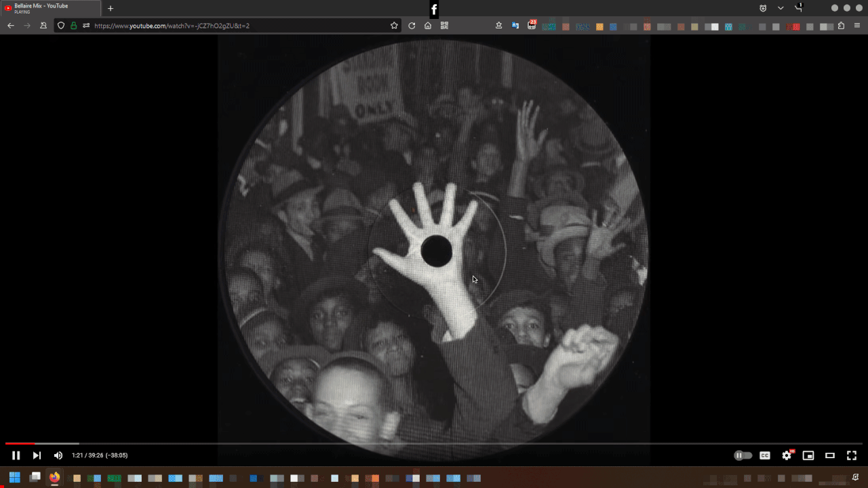
Task: Seek in the video progress bar
Action: (x=434, y=443)
